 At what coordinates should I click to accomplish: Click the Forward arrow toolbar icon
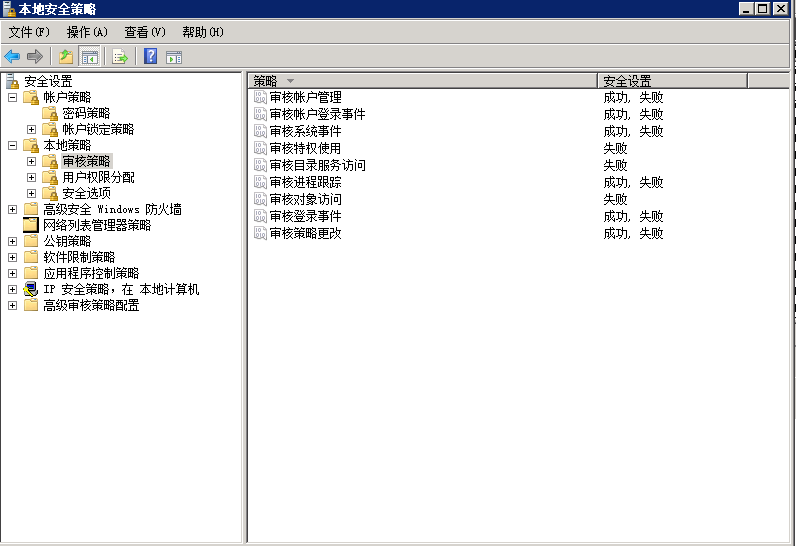click(35, 56)
